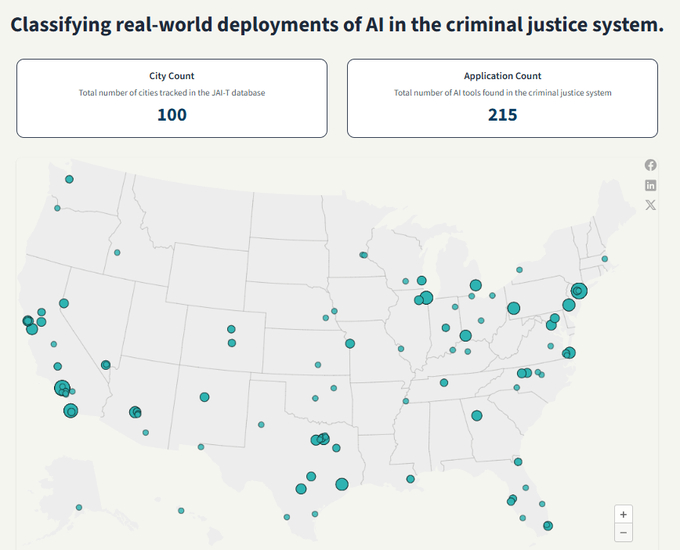
Task: Click the Application Count card
Action: (502, 98)
